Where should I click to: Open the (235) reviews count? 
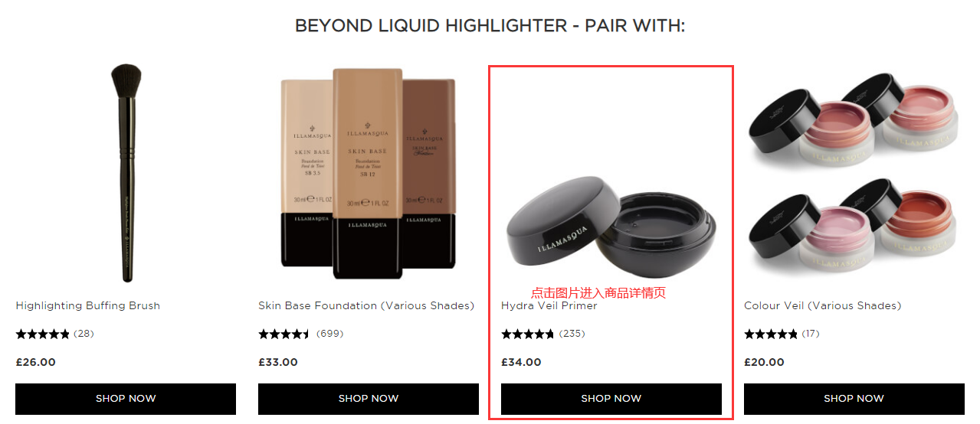click(x=572, y=334)
